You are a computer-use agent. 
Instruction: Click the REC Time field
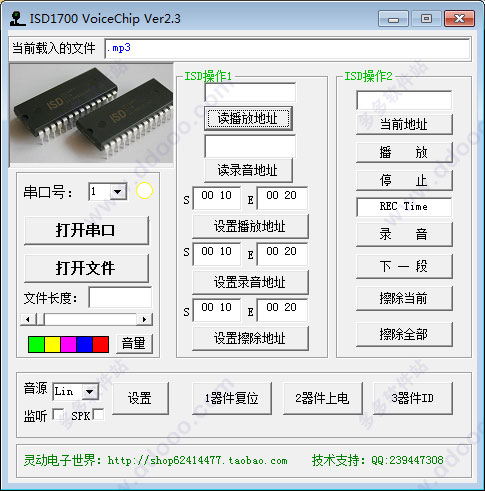point(404,207)
